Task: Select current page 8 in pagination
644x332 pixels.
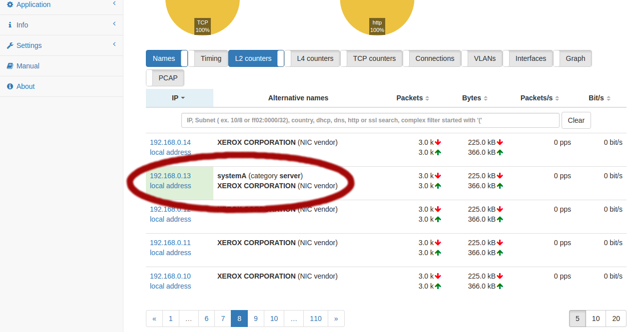Action: pos(239,319)
